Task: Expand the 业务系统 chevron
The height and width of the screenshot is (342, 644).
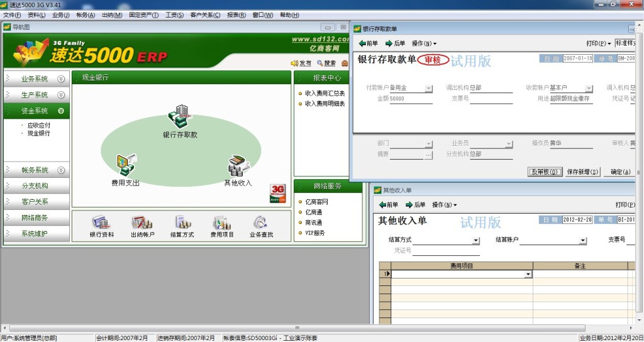Action: [x=61, y=79]
